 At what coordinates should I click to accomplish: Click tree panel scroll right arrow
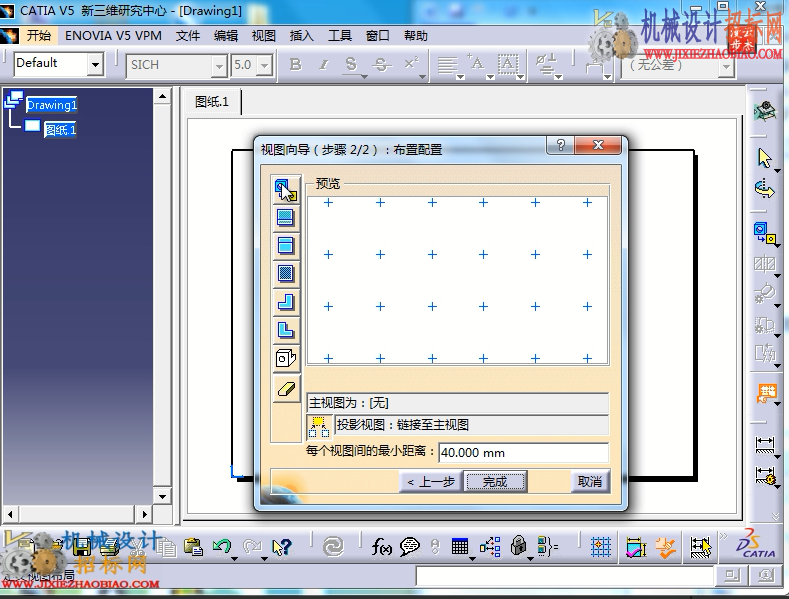click(x=144, y=514)
